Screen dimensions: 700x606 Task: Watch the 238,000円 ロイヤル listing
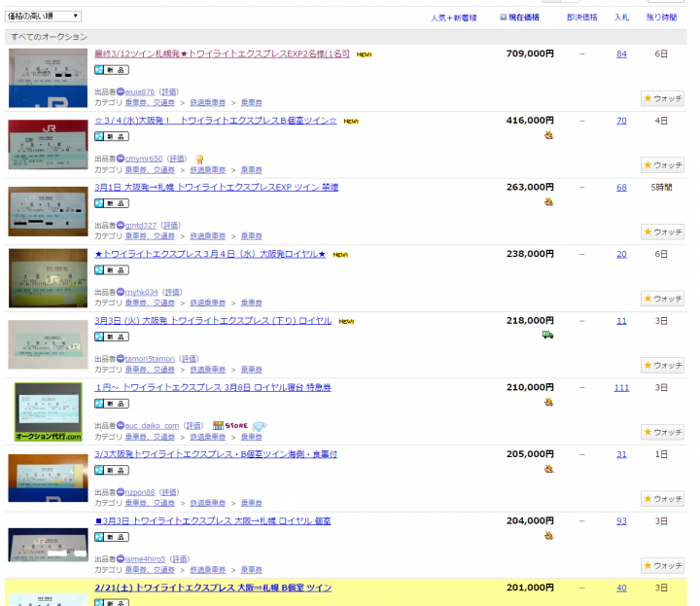click(x=663, y=299)
